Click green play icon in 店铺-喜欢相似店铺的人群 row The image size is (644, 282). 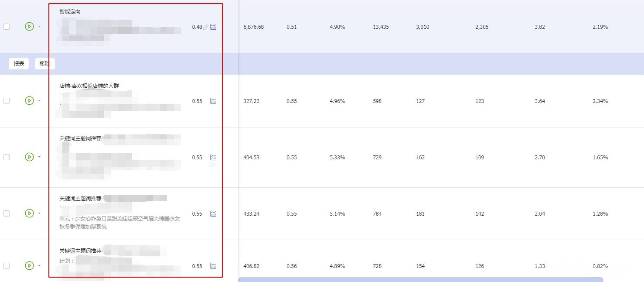click(x=29, y=101)
